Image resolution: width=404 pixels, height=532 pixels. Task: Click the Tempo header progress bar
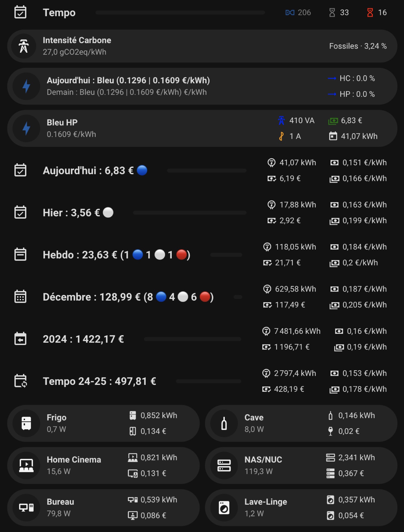[x=180, y=13]
